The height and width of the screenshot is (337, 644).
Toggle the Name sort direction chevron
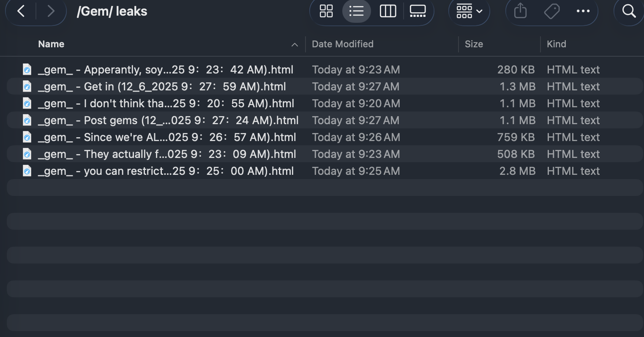coord(295,45)
